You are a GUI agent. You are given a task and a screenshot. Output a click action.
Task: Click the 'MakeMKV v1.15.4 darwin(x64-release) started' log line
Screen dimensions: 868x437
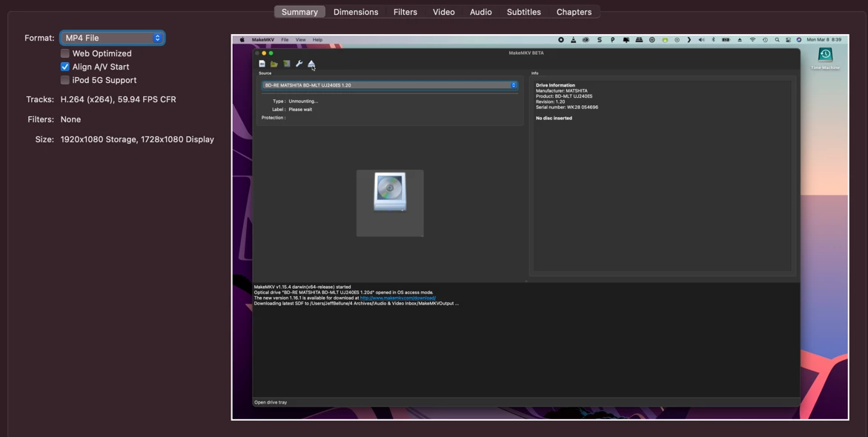(302, 287)
